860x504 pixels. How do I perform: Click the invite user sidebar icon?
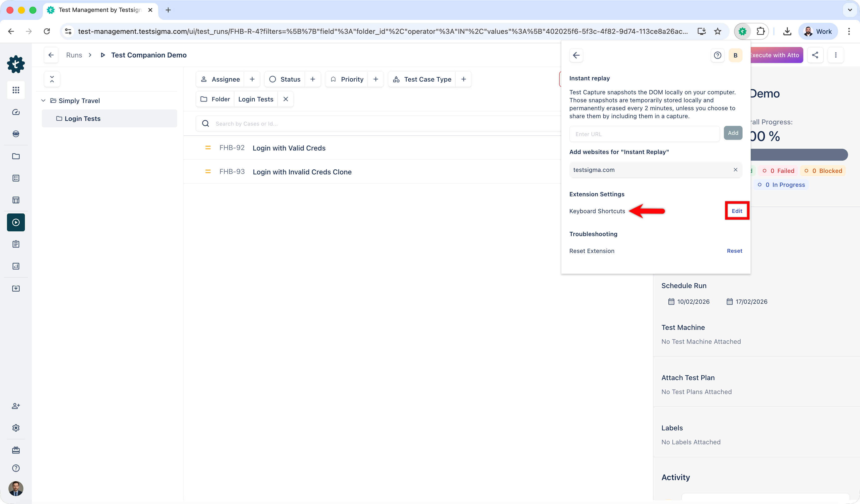click(16, 406)
